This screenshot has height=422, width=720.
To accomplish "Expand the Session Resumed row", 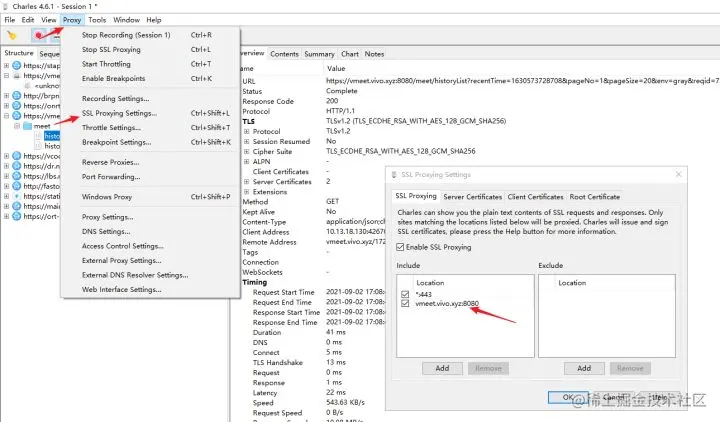I will point(247,141).
